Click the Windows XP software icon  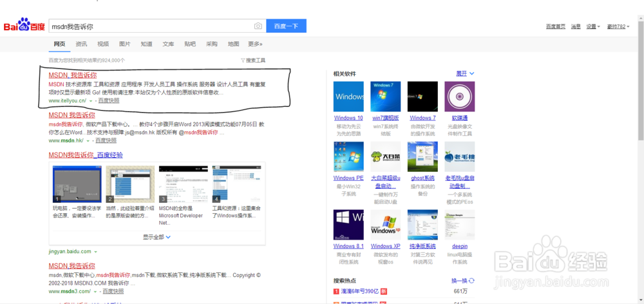point(385,225)
